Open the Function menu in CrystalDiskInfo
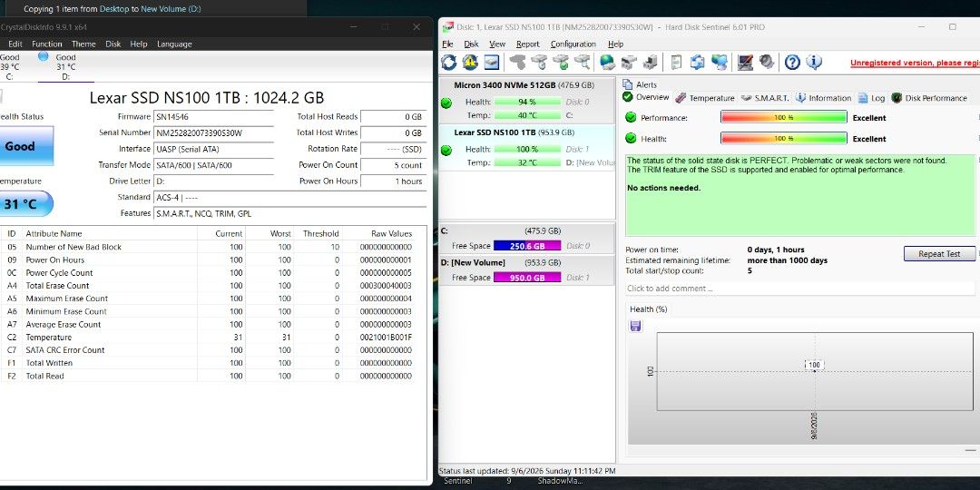This screenshot has width=980, height=490. (x=47, y=44)
